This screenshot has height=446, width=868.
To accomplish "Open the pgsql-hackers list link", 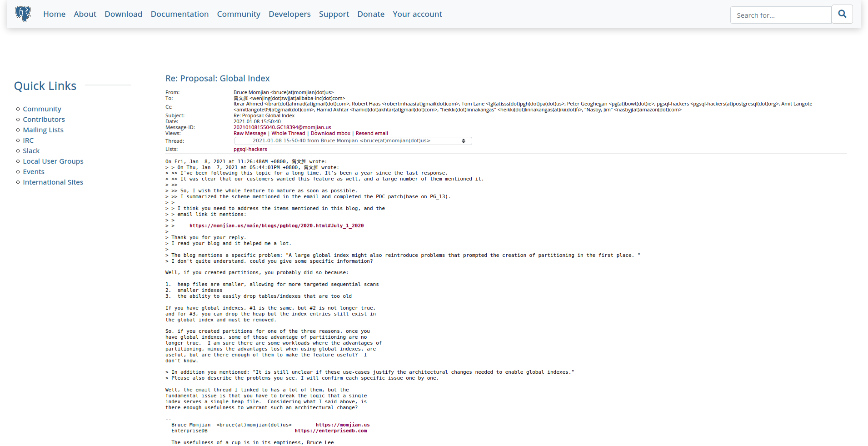I will 250,149.
